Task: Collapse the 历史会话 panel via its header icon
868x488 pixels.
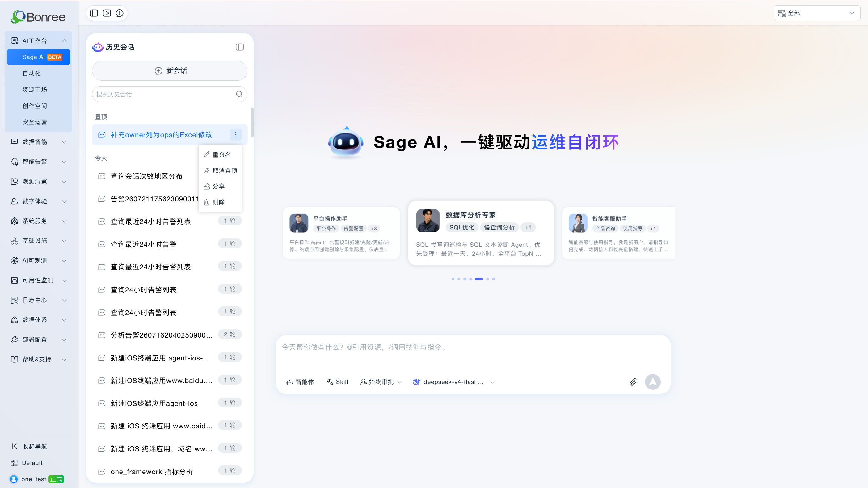Action: coord(240,47)
